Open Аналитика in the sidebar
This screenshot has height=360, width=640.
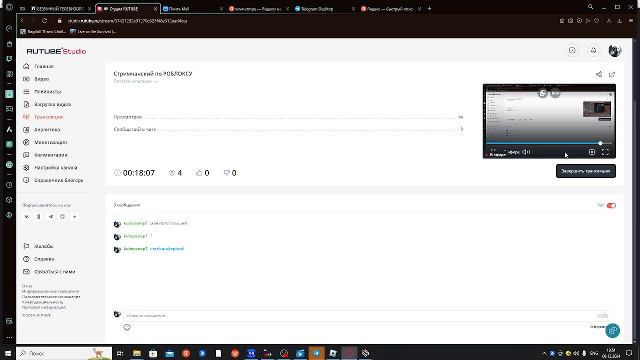coord(47,129)
